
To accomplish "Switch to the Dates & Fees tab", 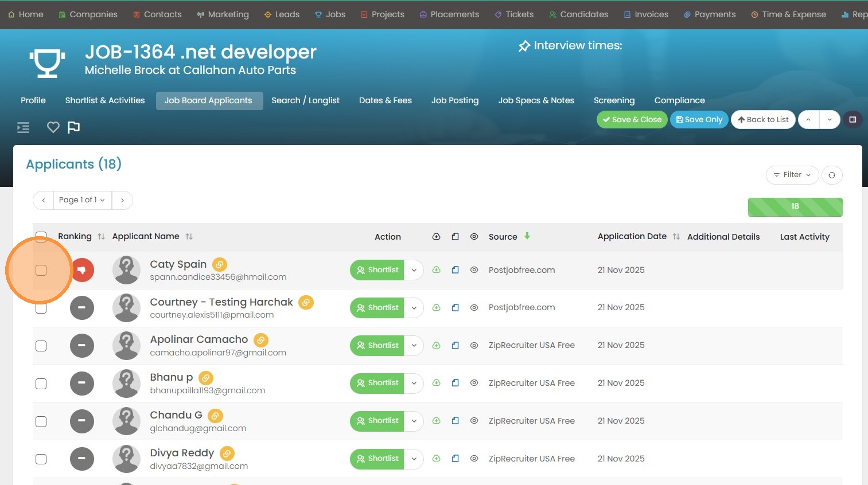I will (385, 100).
